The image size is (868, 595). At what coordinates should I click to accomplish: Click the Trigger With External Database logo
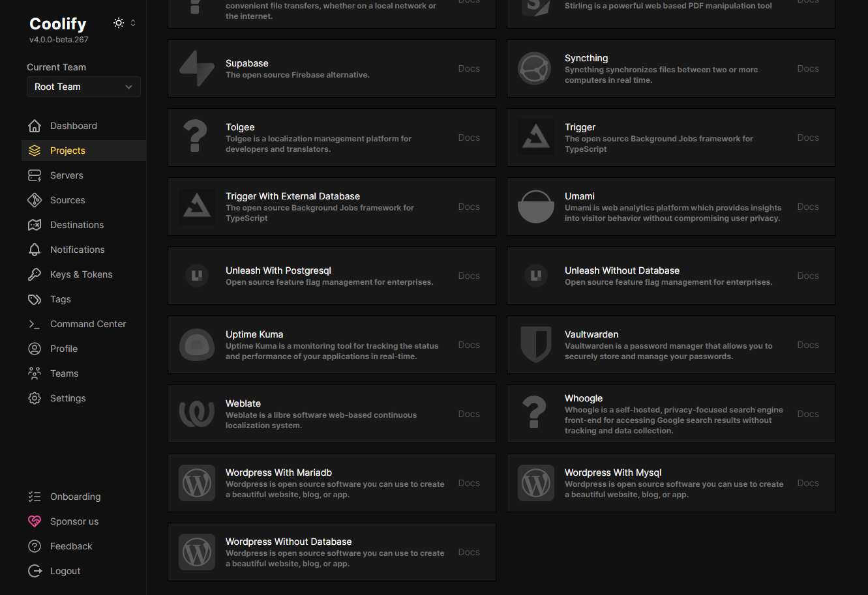click(197, 207)
